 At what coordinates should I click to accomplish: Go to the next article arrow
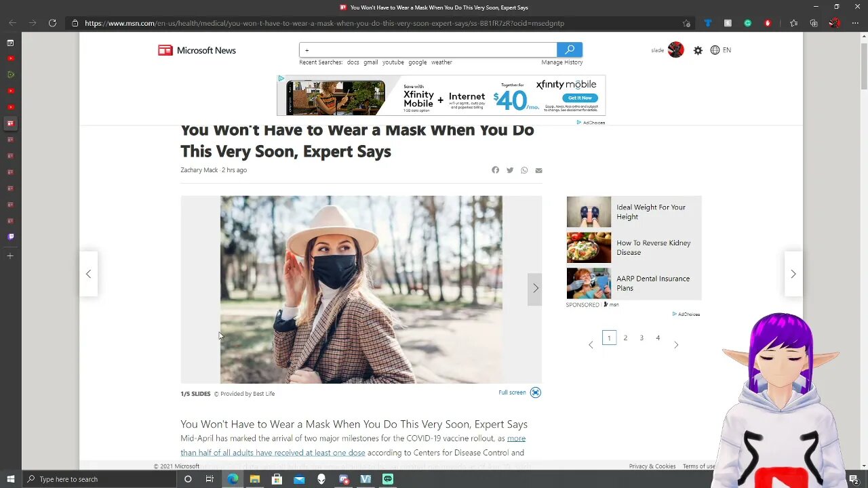pos(793,274)
